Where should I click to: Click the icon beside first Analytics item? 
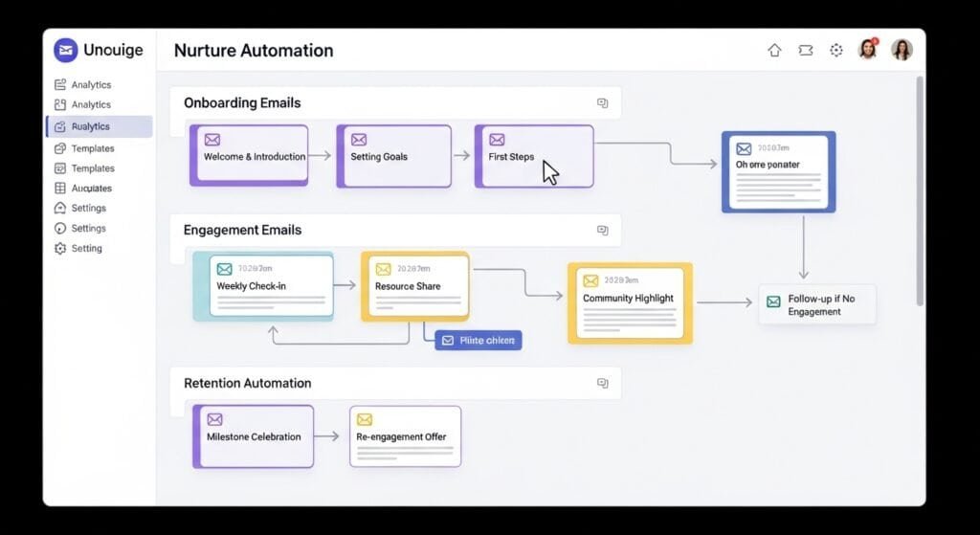(x=60, y=84)
